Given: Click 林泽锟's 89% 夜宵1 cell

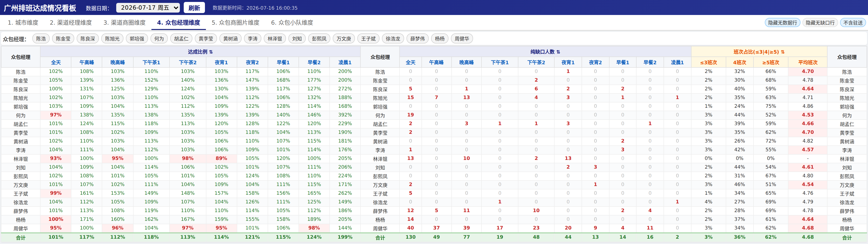Looking at the screenshot, I should (221, 158).
